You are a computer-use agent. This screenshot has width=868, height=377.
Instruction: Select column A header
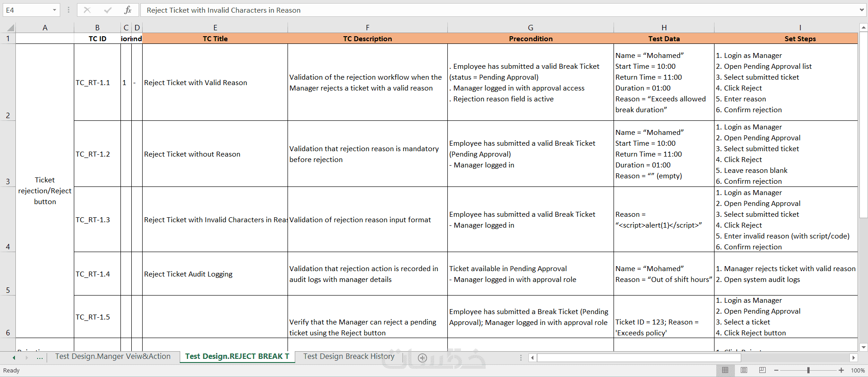pos(45,28)
